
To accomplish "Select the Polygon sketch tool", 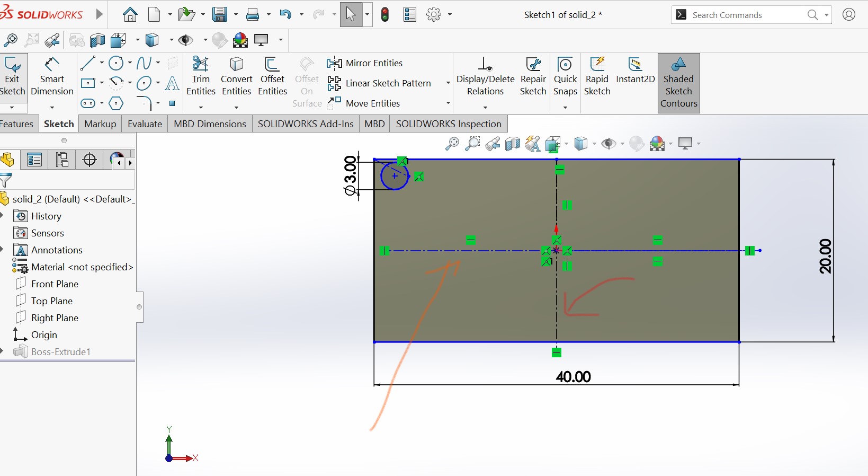I will [116, 103].
